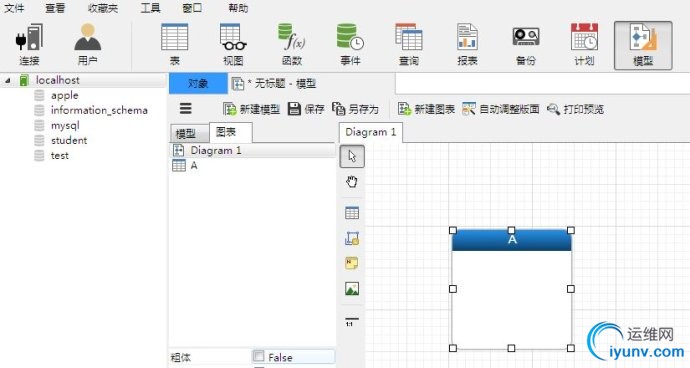Click the 表 table toolbar icon
The height and width of the screenshot is (368, 690).
175,45
